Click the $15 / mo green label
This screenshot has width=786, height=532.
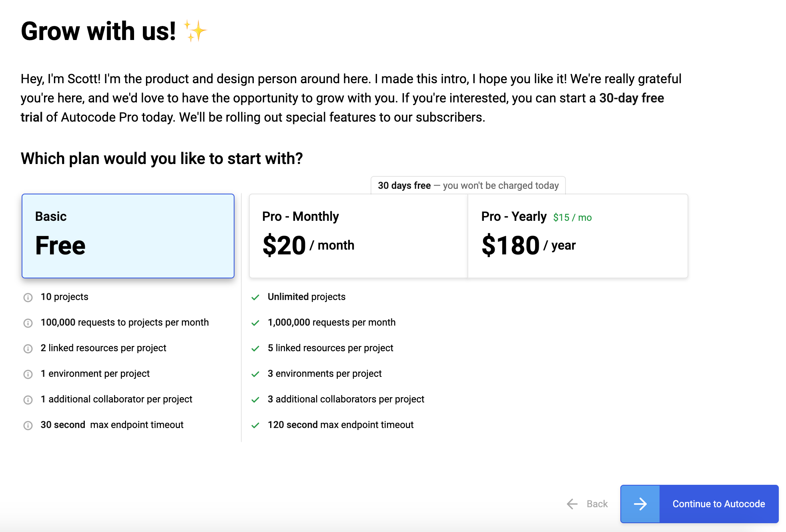(x=572, y=218)
